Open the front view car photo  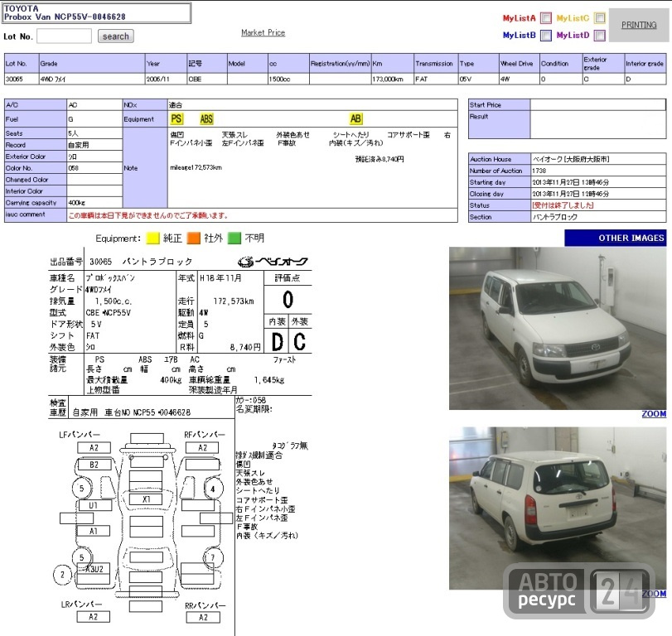(558, 329)
